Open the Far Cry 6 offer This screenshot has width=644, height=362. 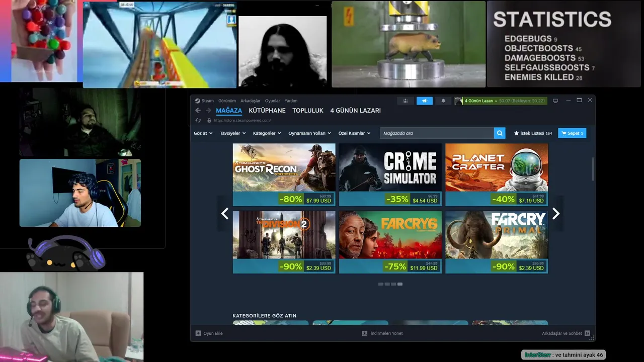click(390, 242)
